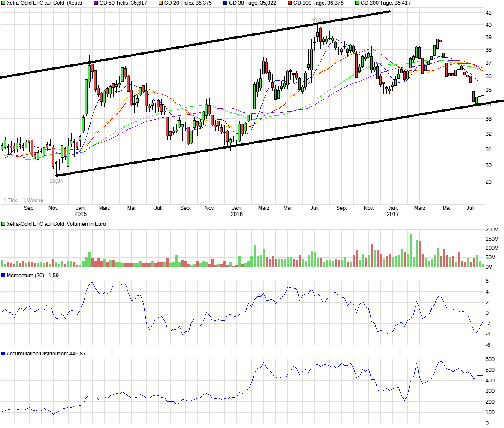
Task: Click the 'GD 38 Tage: 35,322' label
Action: coord(252,3)
